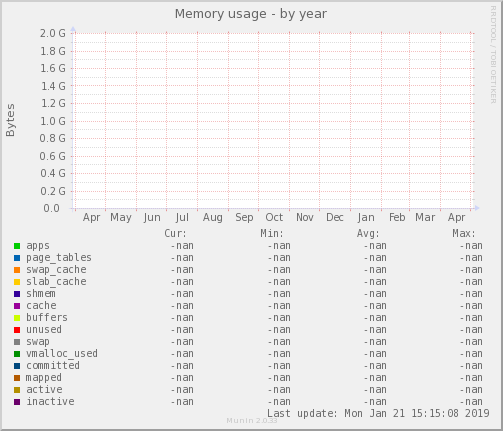Click the 'Feb' x-axis month label

pyautogui.click(x=397, y=218)
